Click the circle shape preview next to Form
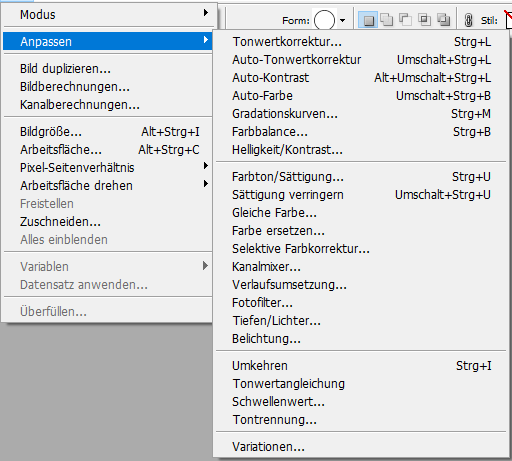512x461 pixels. coord(324,20)
